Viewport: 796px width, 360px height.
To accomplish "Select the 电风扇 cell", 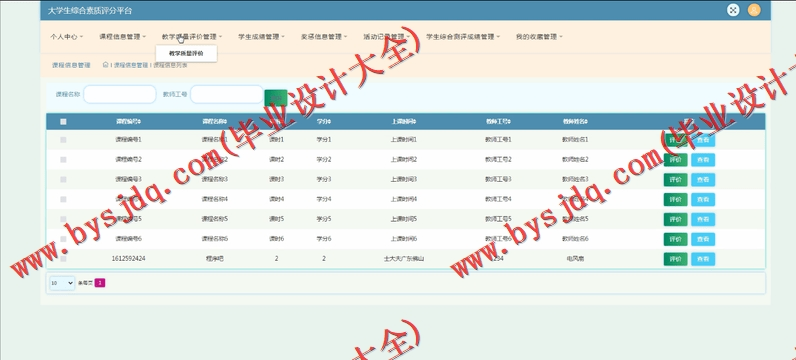I will (575, 258).
